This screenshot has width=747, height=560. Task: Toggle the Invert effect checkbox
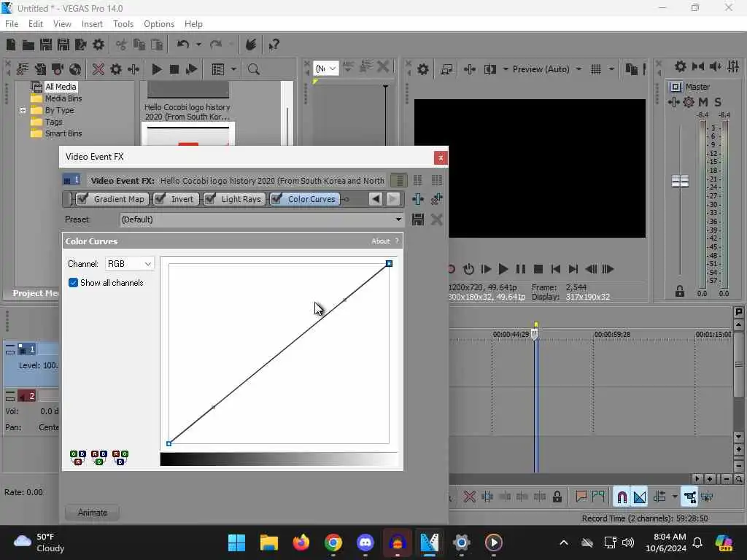160,199
